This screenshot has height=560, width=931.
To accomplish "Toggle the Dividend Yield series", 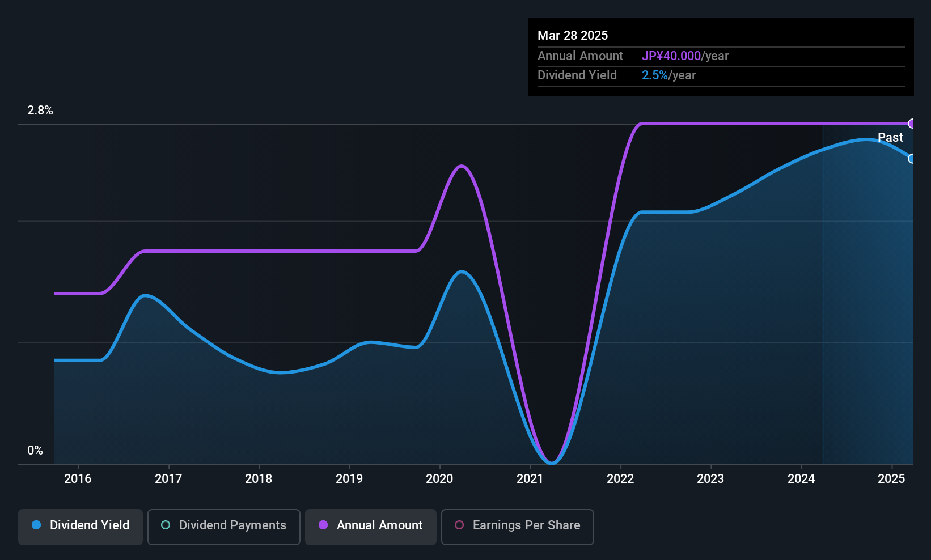I will click(x=81, y=527).
